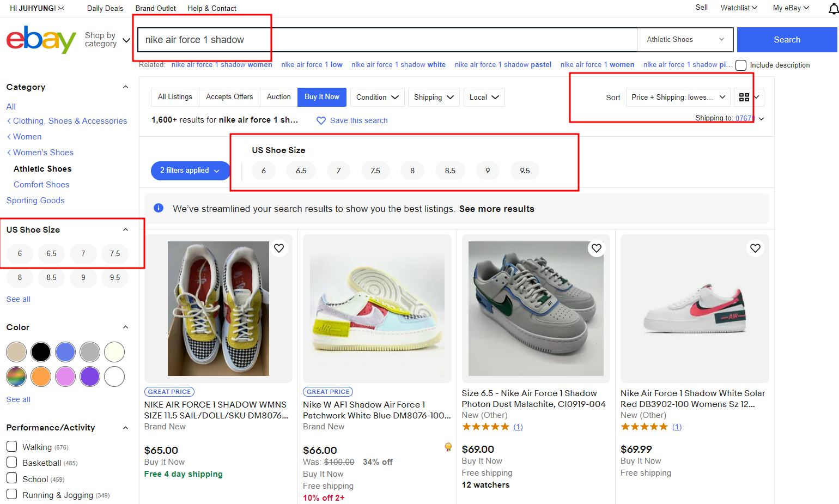Select the black color swatch
This screenshot has height=504, width=839.
click(41, 352)
